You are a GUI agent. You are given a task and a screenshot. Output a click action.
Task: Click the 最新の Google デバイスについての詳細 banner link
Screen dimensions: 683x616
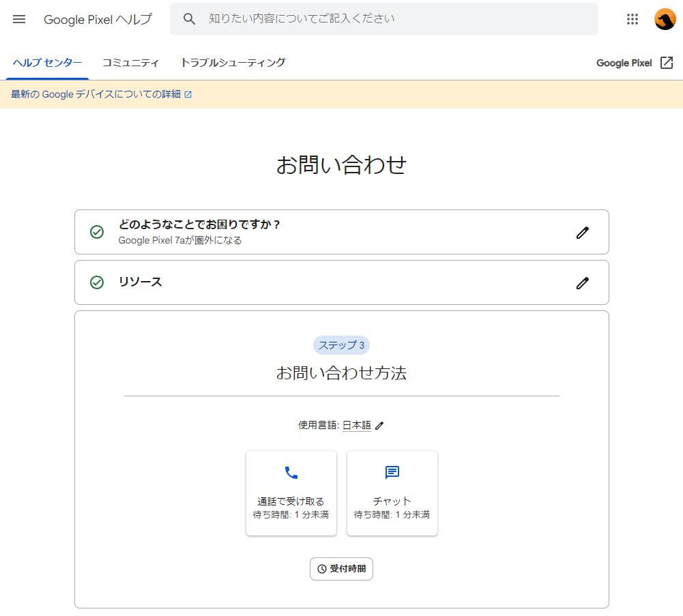(96, 94)
